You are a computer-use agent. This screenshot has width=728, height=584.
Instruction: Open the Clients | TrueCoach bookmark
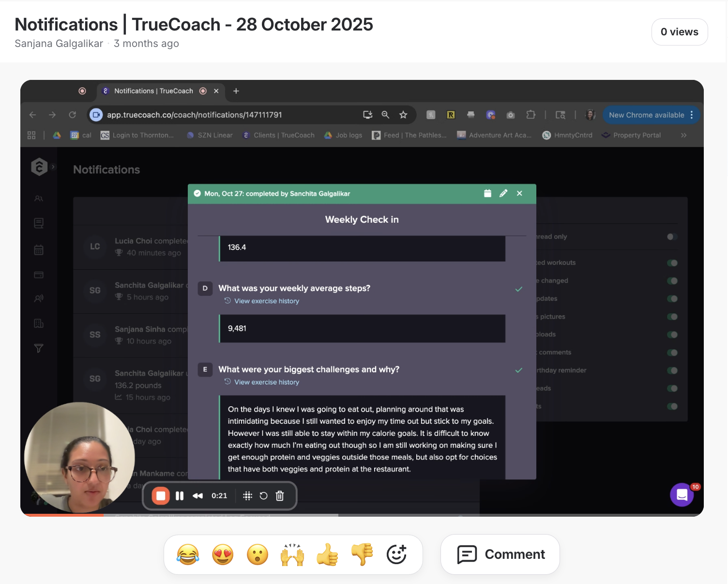[x=279, y=135]
